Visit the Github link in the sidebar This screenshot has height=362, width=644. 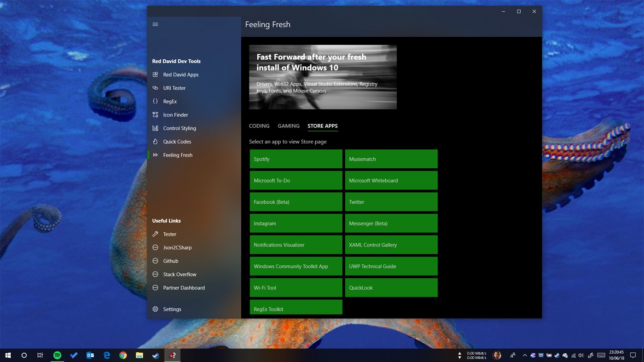pos(194,261)
